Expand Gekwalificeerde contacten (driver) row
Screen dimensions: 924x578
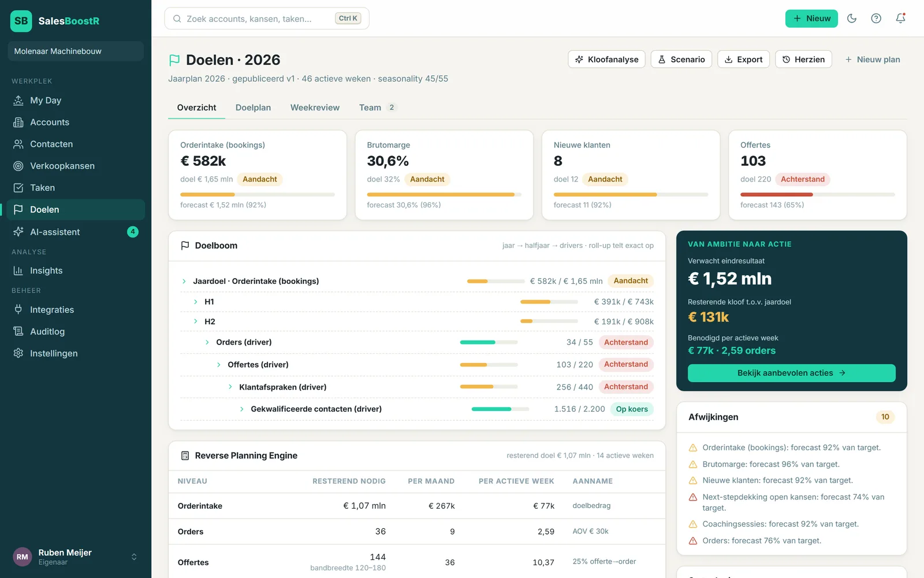point(242,409)
